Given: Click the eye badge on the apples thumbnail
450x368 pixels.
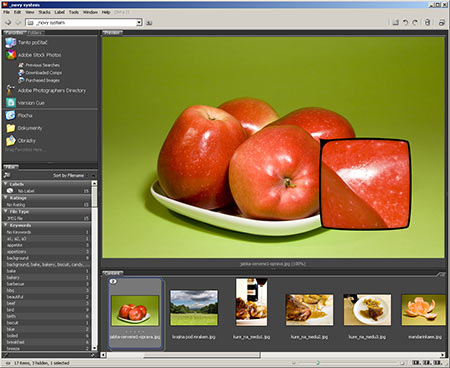Looking at the screenshot, I should [x=113, y=282].
